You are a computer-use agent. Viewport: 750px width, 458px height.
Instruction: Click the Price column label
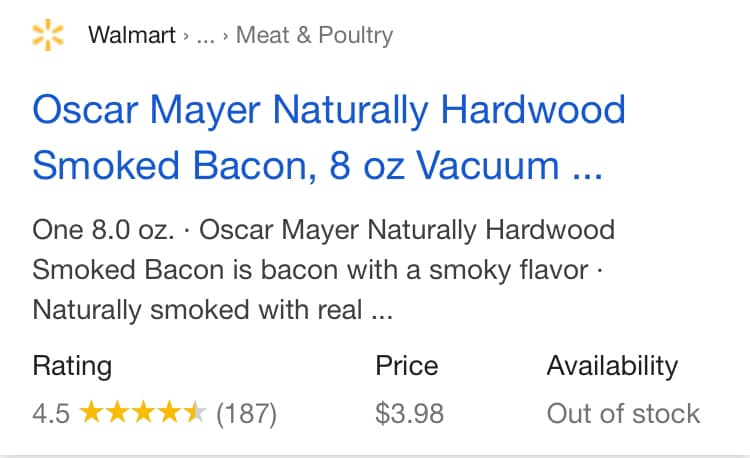406,366
